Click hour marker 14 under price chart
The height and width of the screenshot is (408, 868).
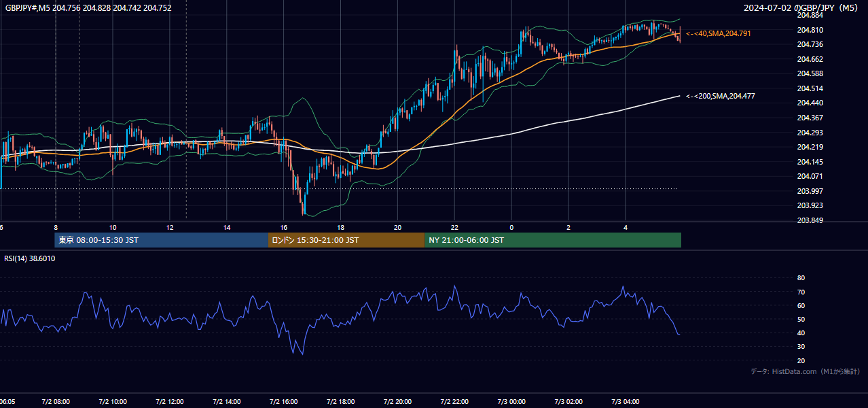click(x=227, y=227)
